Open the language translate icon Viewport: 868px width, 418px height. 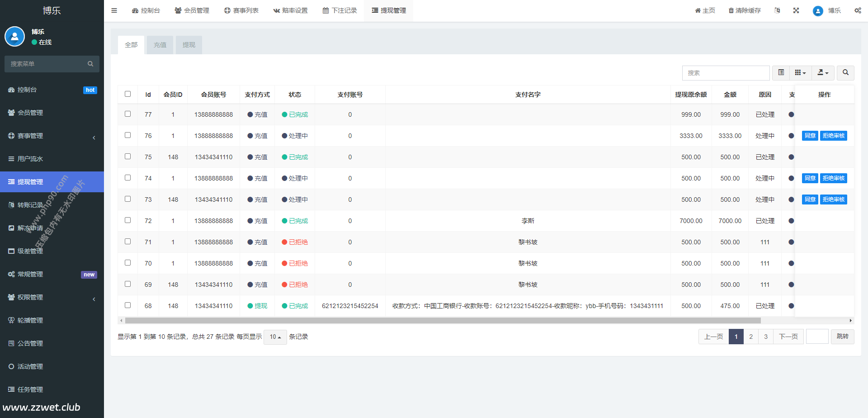[777, 10]
